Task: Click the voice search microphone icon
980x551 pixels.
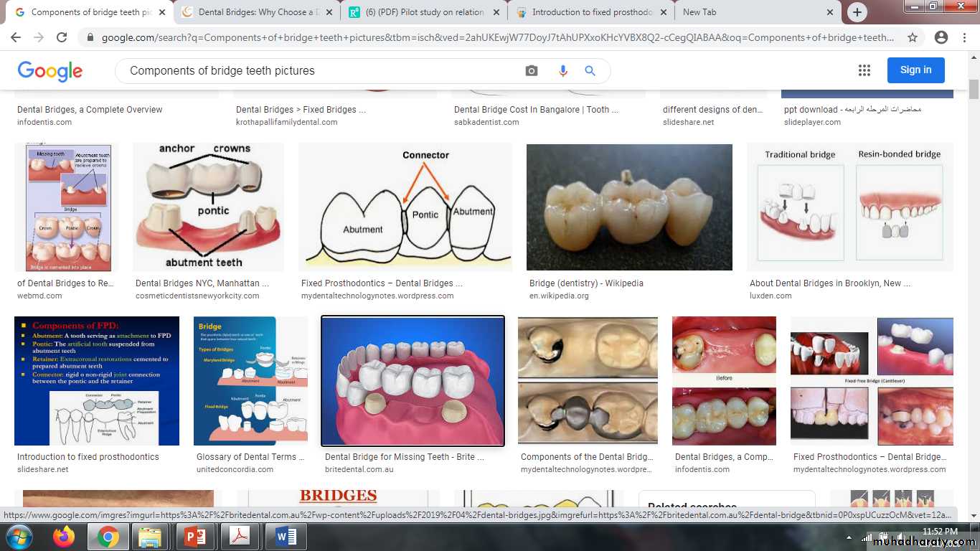Action: coord(562,70)
